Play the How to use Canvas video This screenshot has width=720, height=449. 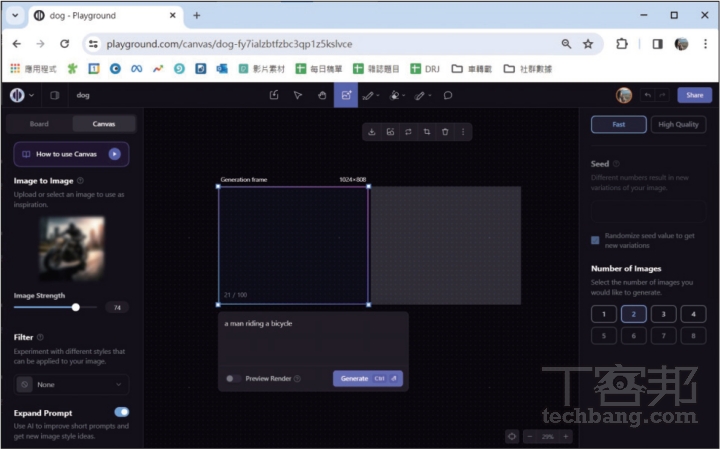pyautogui.click(x=114, y=154)
